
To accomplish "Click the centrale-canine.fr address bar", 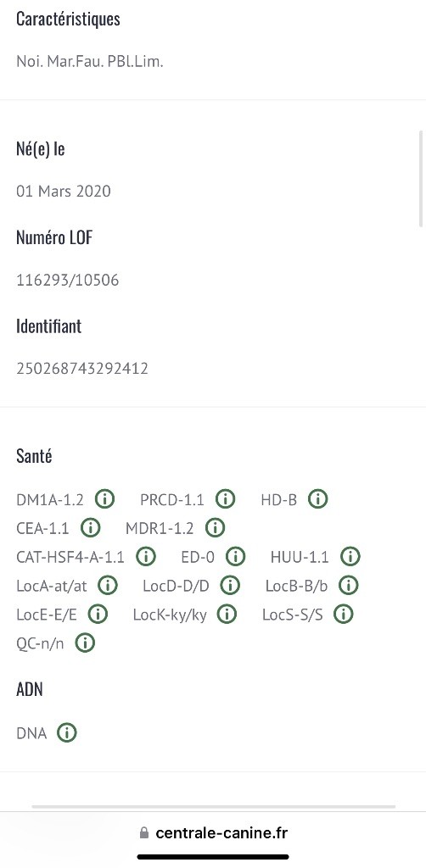I will tap(213, 832).
